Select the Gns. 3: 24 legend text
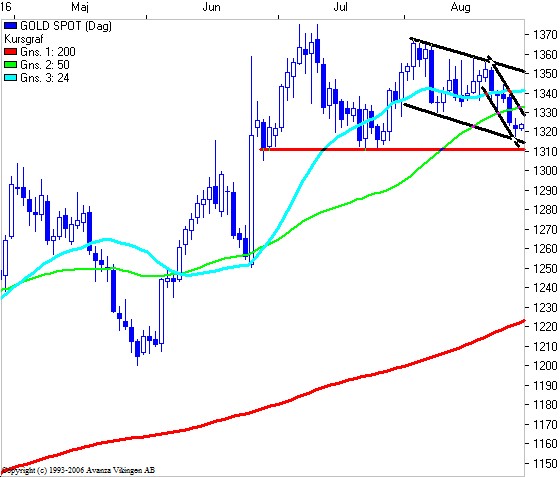 coord(45,78)
